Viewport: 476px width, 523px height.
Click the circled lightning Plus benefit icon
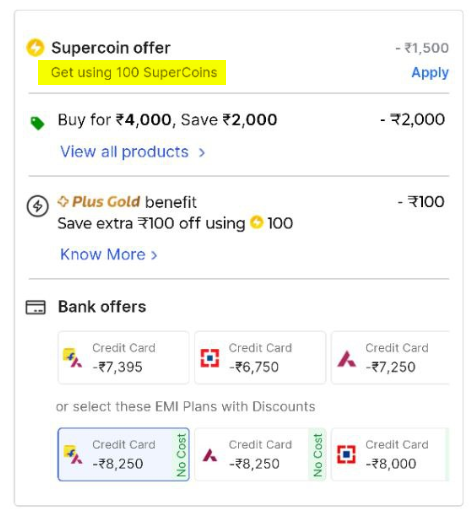tap(37, 206)
